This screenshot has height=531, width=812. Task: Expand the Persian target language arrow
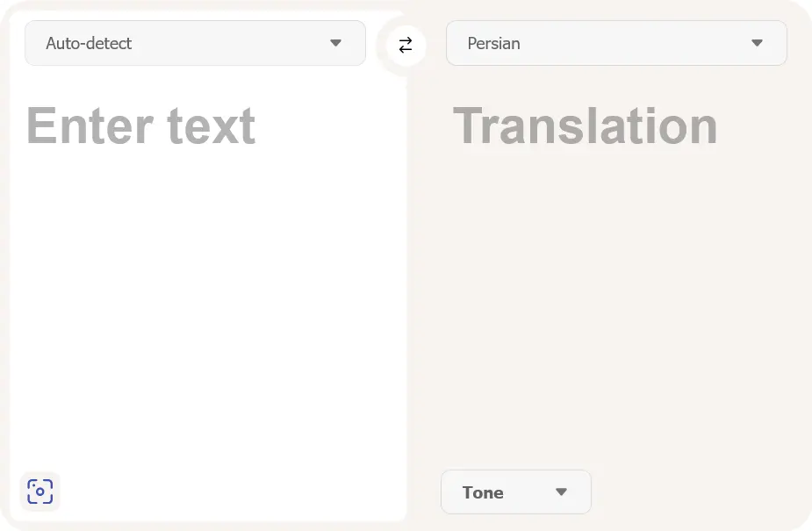757,43
